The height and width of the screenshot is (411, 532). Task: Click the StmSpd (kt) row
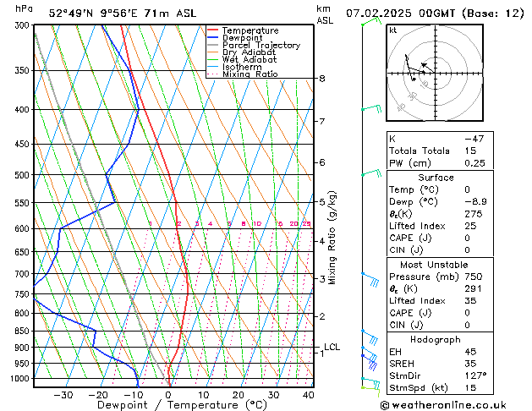pos(440,388)
